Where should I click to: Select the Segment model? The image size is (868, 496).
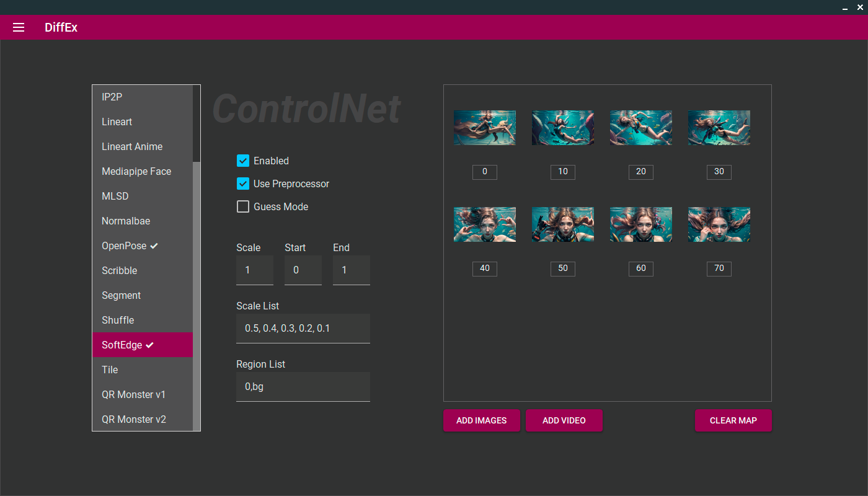click(x=143, y=295)
